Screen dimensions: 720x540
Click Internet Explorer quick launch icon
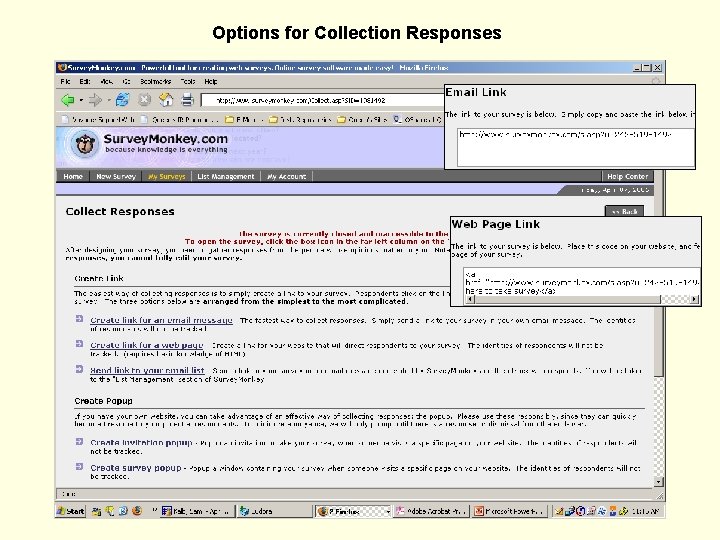coord(123,511)
